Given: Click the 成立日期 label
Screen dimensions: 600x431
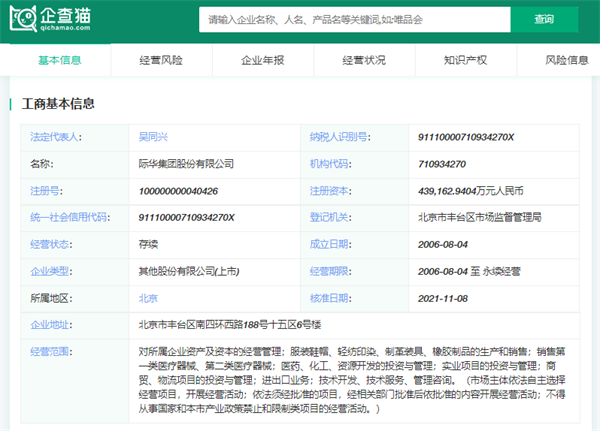Looking at the screenshot, I should 331,244.
